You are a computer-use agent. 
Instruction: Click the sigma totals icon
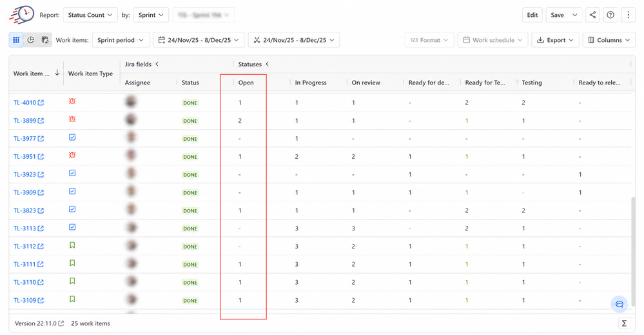pyautogui.click(x=624, y=323)
